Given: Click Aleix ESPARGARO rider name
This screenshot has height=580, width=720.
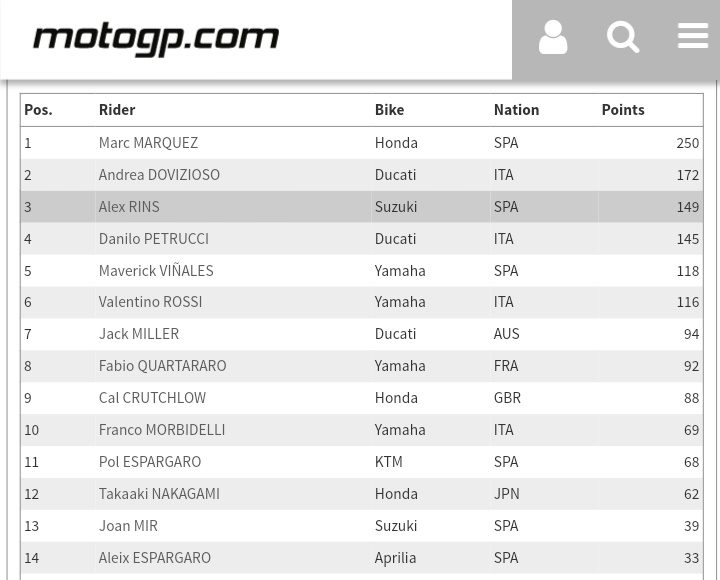Looking at the screenshot, I should [154, 558].
